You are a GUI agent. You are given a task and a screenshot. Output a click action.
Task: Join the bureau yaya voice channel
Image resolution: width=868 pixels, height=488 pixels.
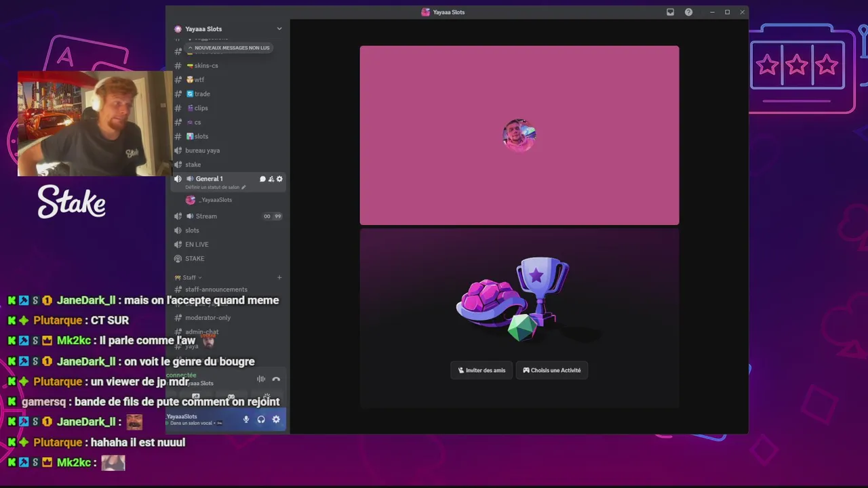(x=202, y=150)
